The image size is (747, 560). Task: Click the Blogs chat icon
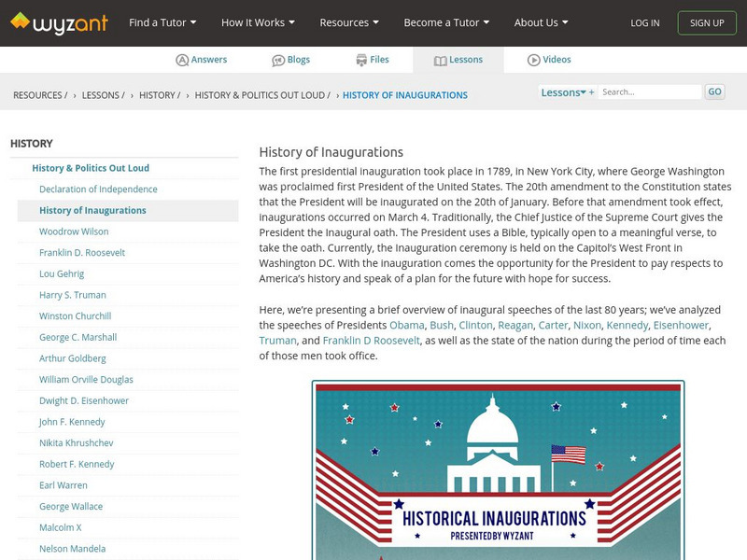[x=277, y=59]
